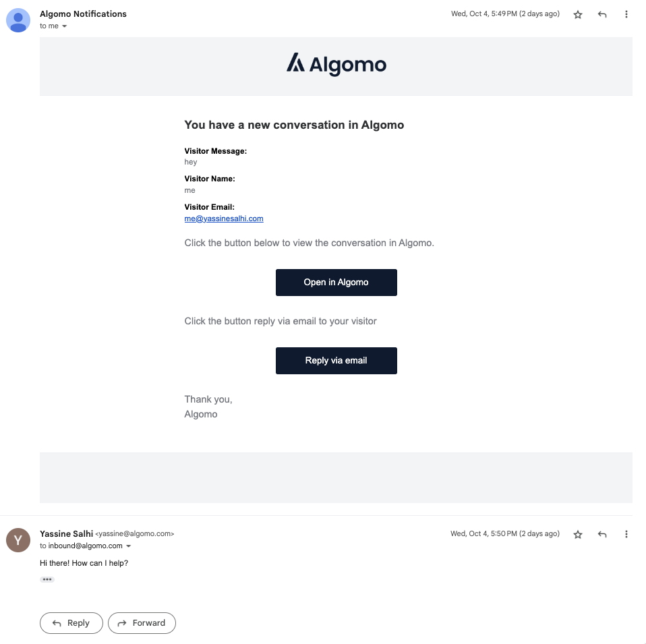Click 'Click the button below to view' sentence

click(309, 243)
